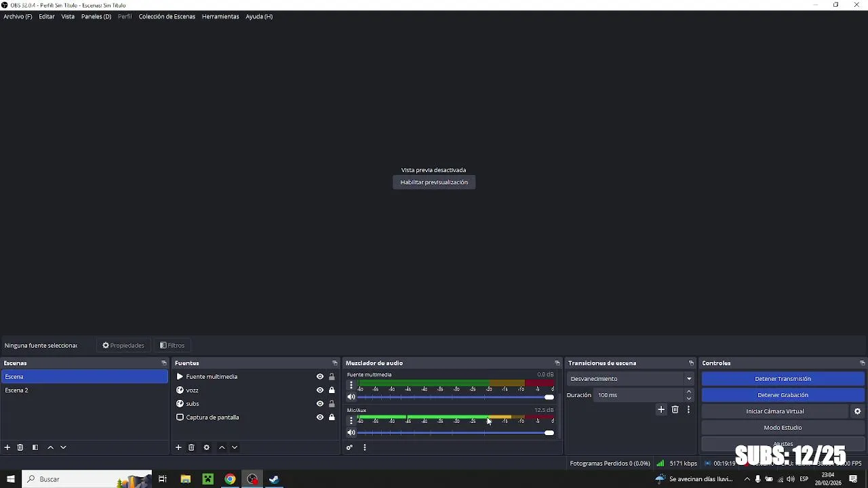868x488 pixels.
Task: Stop streaming with Detener Transmisión
Action: 783,379
